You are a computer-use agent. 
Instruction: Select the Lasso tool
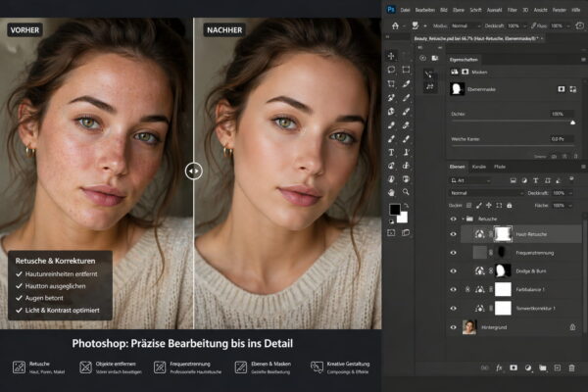[391, 70]
